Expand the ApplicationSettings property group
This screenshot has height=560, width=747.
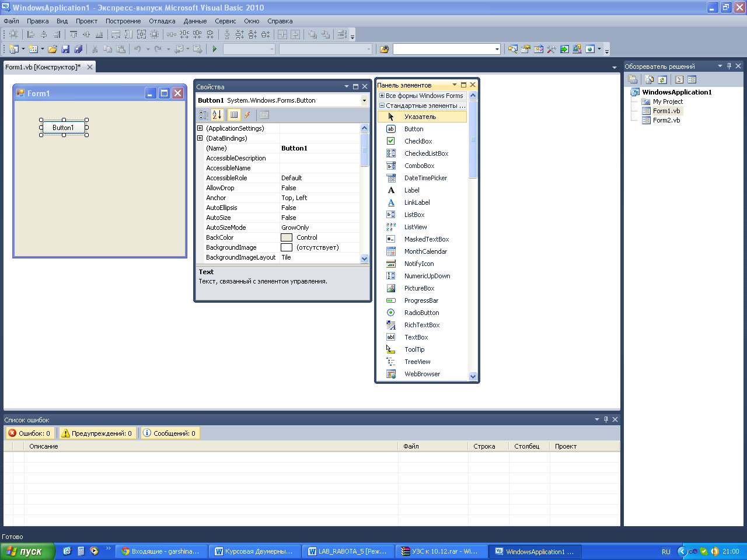pyautogui.click(x=200, y=128)
